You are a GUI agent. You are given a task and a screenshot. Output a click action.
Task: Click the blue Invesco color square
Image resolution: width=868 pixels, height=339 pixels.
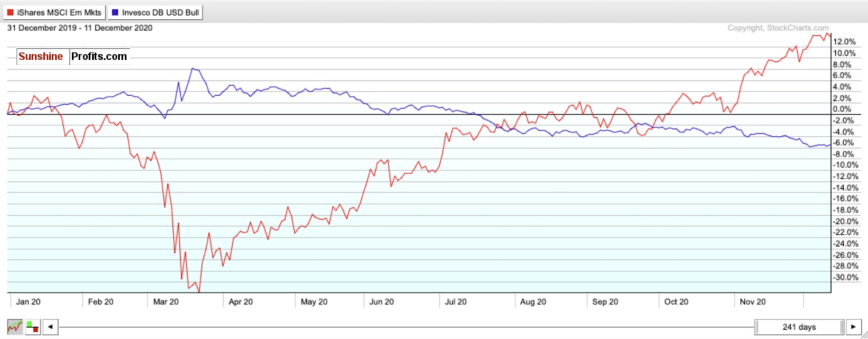(115, 13)
